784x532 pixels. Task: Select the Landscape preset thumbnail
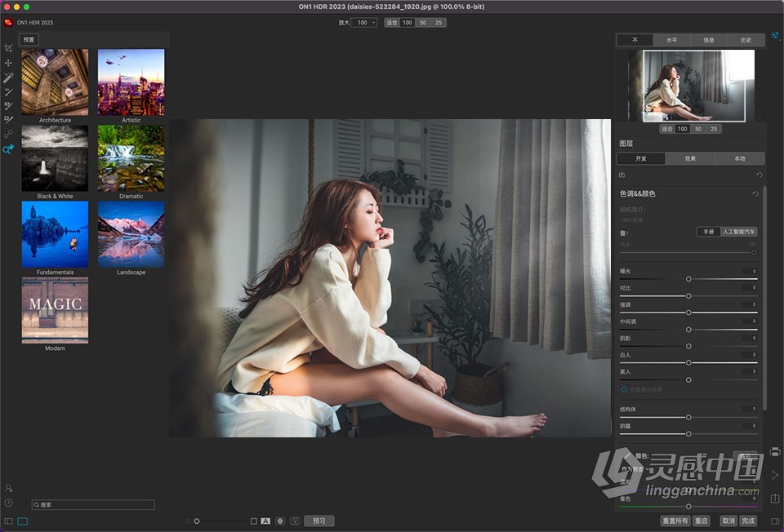tap(131, 234)
